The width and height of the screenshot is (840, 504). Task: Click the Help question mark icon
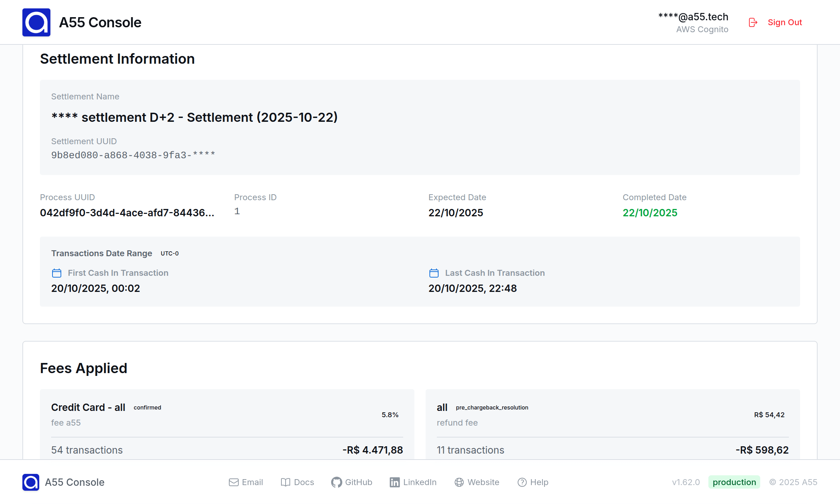point(522,482)
